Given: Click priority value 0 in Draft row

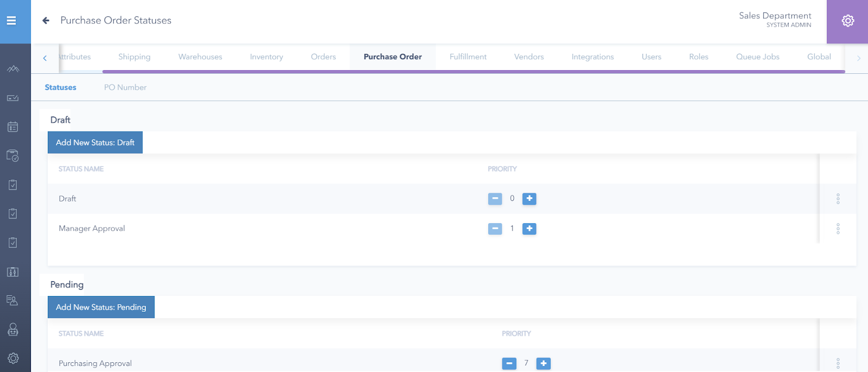Looking at the screenshot, I should [x=512, y=199].
